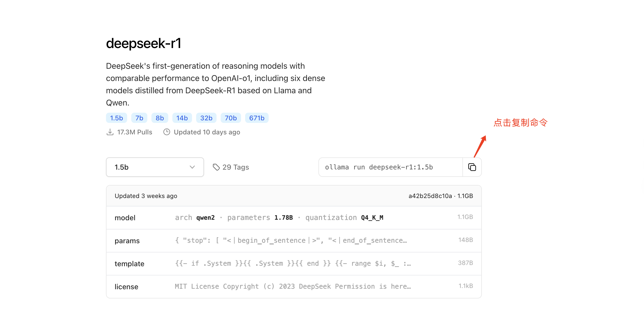Open the 1.5b version dropdown
This screenshot has height=325, width=644.
(x=154, y=167)
